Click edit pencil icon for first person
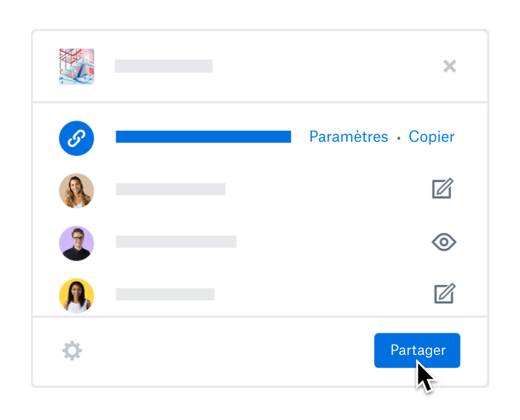The height and width of the screenshot is (420, 520). [x=442, y=189]
